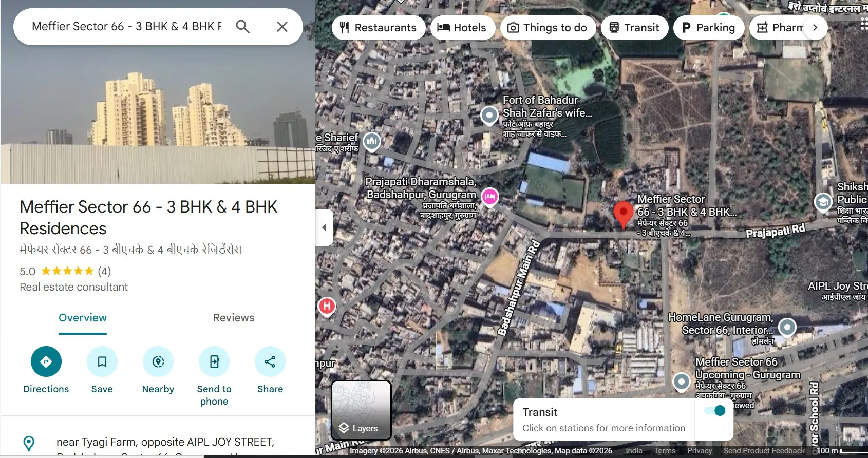Click the Real estate consultant category

(73, 287)
